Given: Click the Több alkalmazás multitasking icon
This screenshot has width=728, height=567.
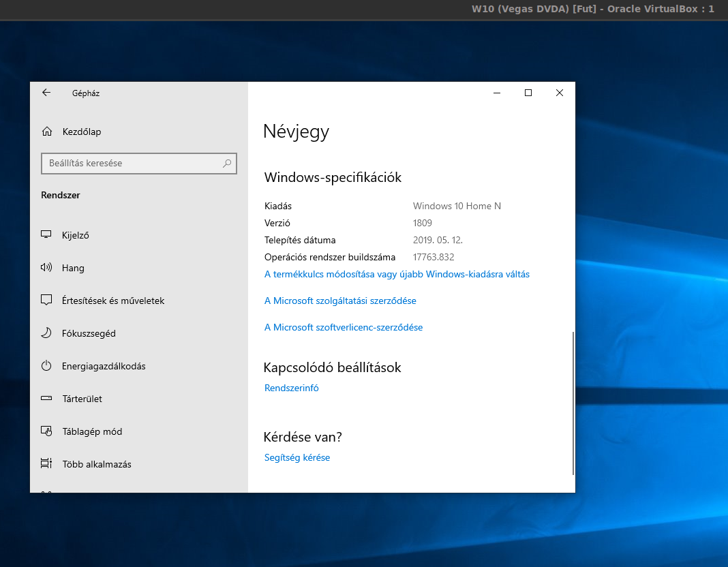Looking at the screenshot, I should click(46, 464).
